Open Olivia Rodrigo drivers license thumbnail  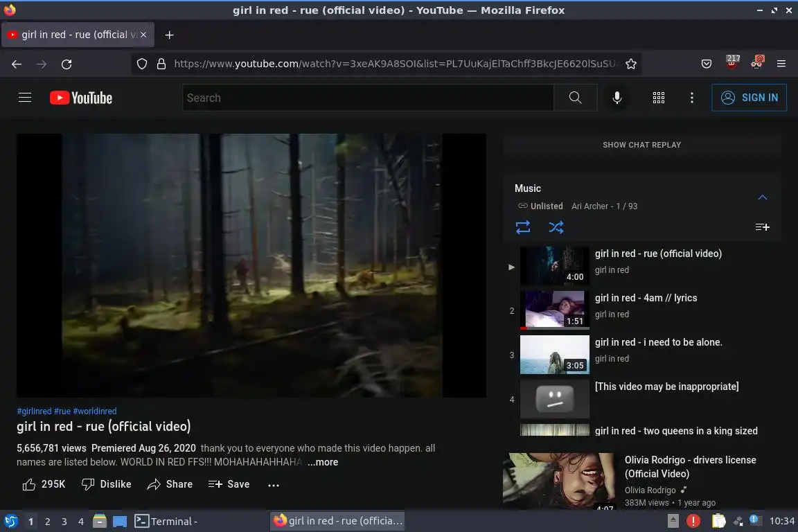559,481
